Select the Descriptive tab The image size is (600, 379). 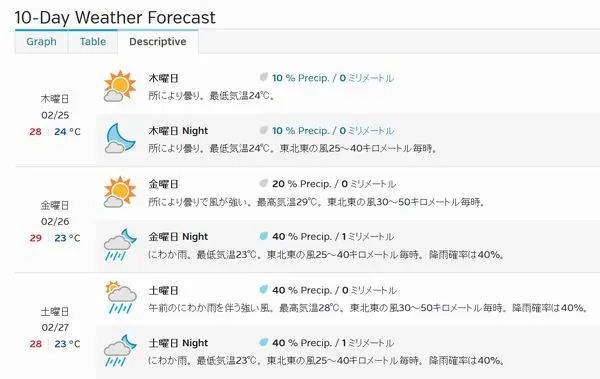click(x=158, y=41)
